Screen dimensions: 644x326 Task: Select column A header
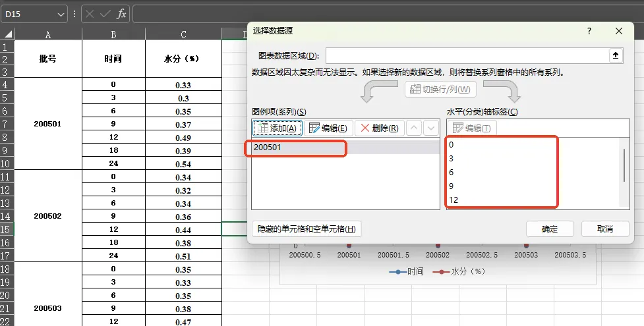[x=48, y=34]
